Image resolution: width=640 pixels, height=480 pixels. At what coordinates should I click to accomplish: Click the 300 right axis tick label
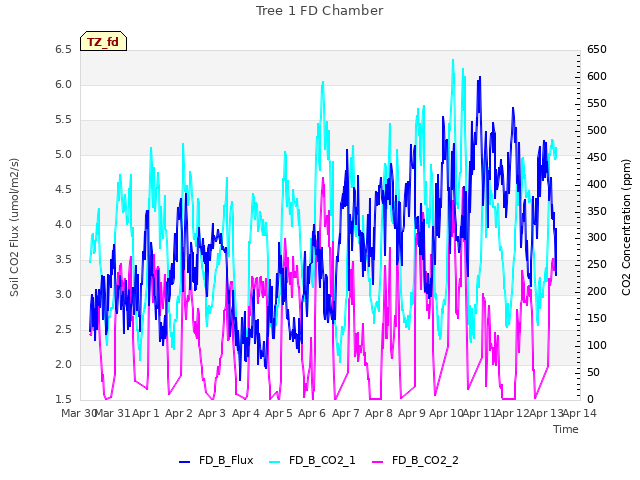pos(597,238)
